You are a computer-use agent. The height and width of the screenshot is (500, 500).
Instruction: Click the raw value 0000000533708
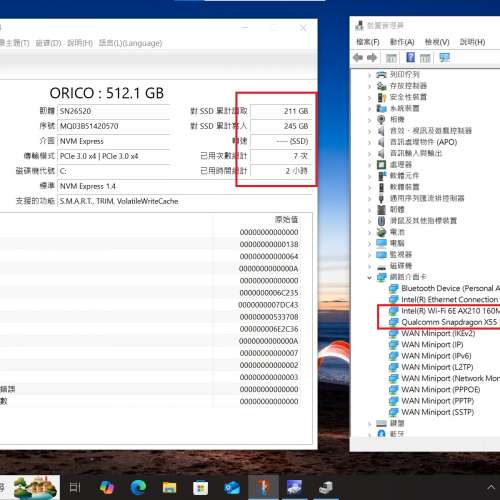tap(269, 317)
